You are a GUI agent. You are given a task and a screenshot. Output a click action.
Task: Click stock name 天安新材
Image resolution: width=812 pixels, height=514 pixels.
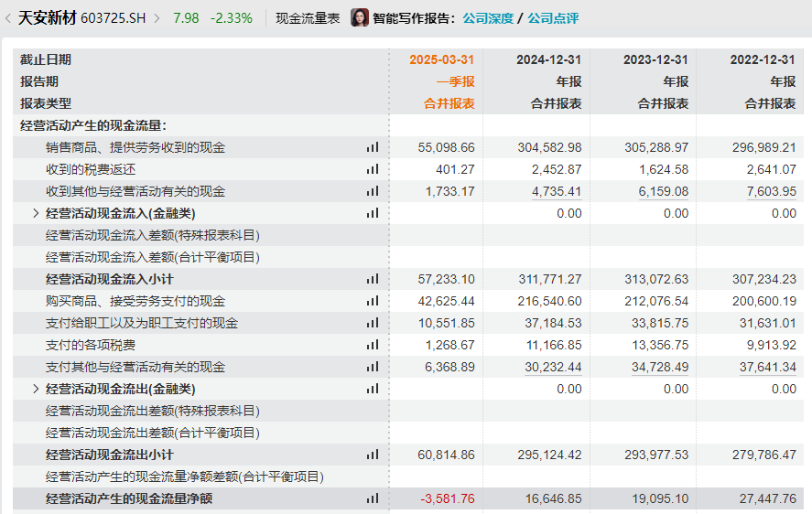point(47,18)
